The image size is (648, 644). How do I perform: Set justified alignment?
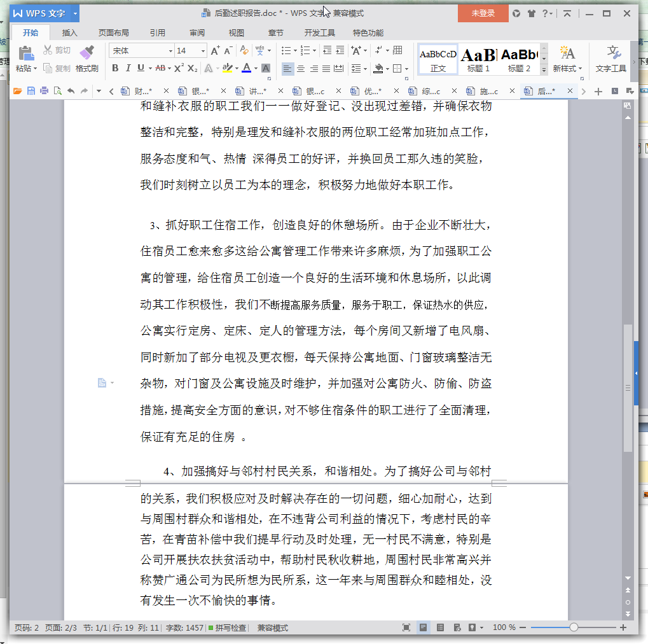click(326, 68)
